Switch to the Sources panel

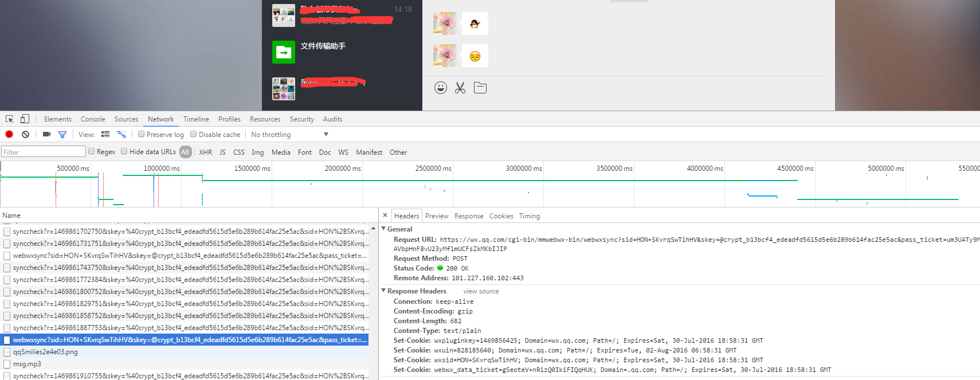click(x=126, y=119)
